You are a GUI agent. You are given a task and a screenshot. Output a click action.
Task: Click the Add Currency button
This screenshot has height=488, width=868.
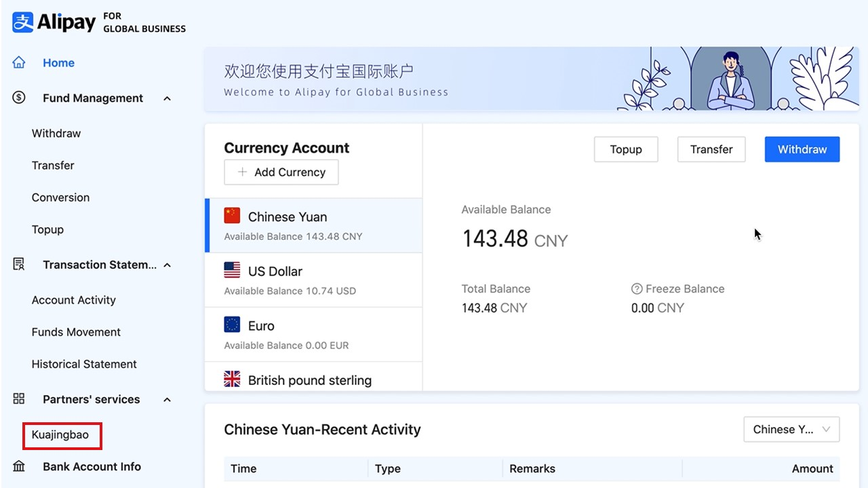pos(281,172)
